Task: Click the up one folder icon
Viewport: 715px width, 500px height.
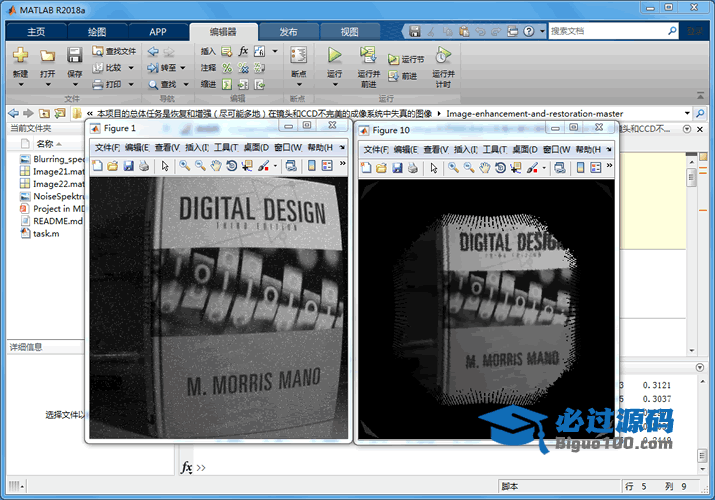Action: pos(44,113)
